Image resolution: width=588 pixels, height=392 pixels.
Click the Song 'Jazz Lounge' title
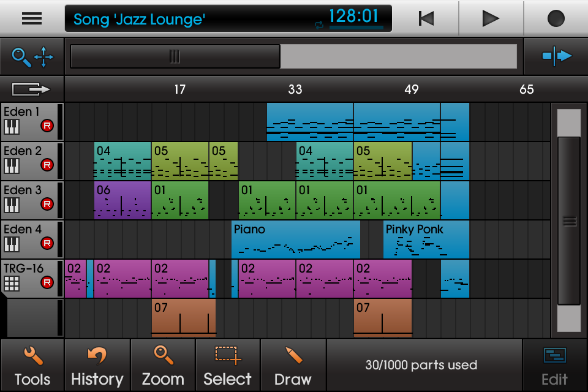(x=139, y=20)
